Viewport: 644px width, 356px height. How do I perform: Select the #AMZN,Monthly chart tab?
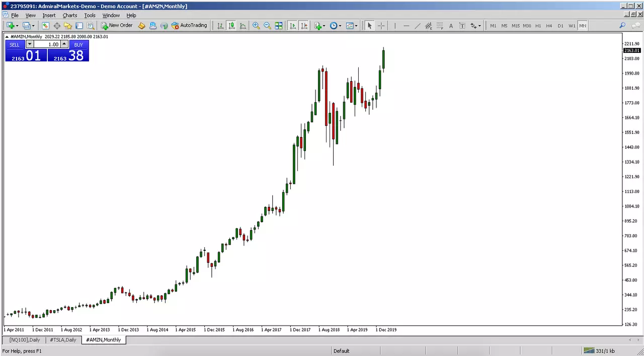[104, 340]
